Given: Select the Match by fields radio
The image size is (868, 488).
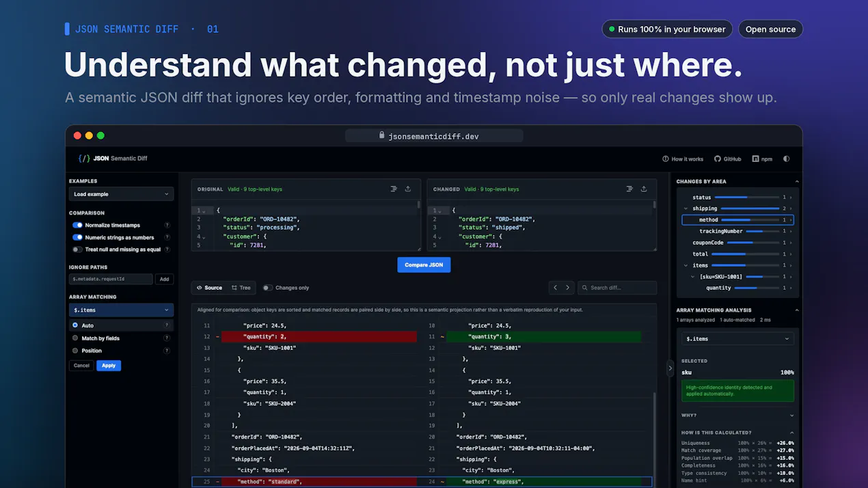Looking at the screenshot, I should 75,338.
